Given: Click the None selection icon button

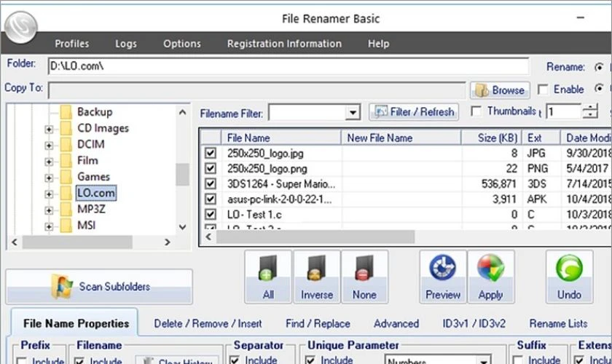Looking at the screenshot, I should click(364, 276).
